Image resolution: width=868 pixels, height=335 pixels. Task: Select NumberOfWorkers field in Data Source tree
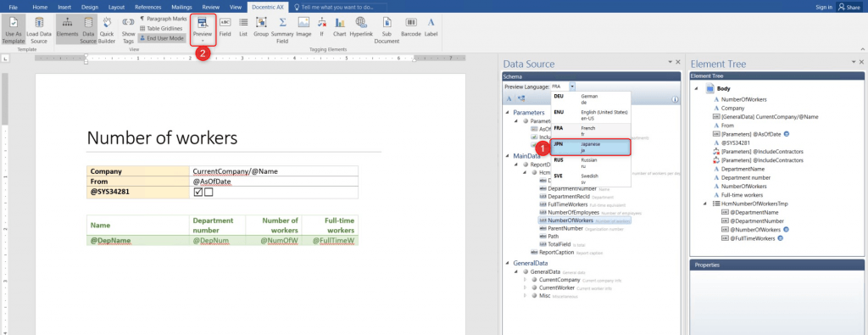pyautogui.click(x=570, y=221)
